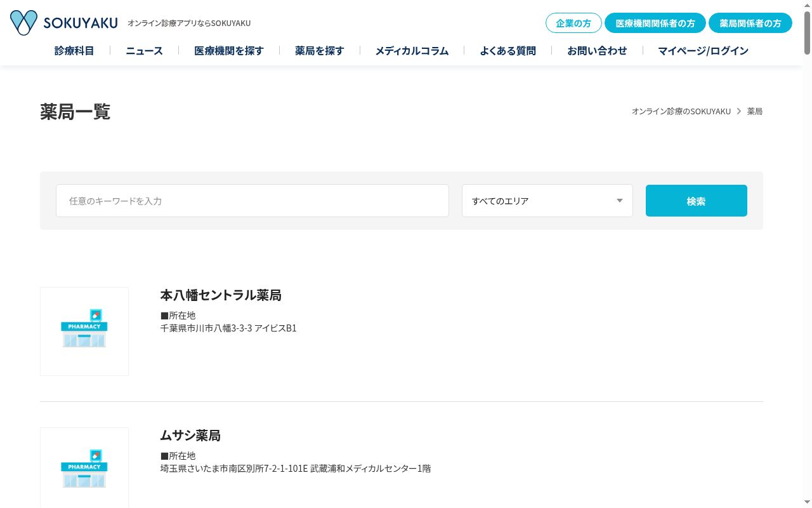Click the 医療機関関係者の方 button
This screenshot has width=812, height=508.
coord(655,23)
